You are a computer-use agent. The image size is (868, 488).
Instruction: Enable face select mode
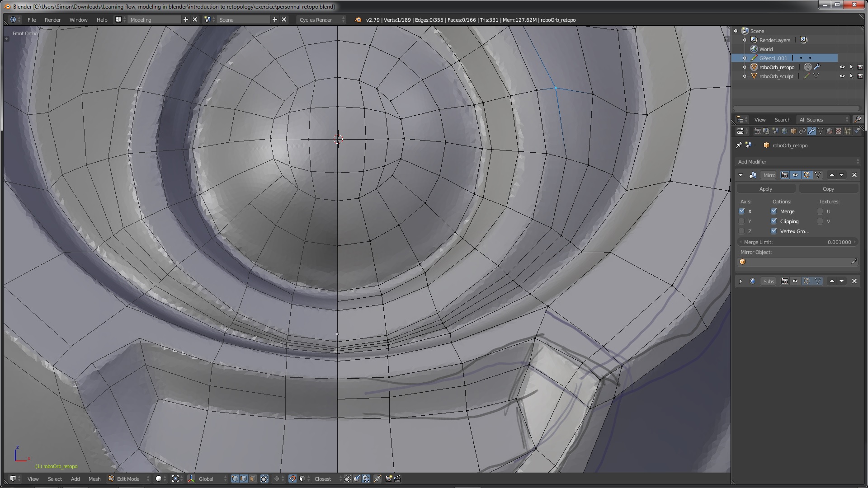click(253, 479)
